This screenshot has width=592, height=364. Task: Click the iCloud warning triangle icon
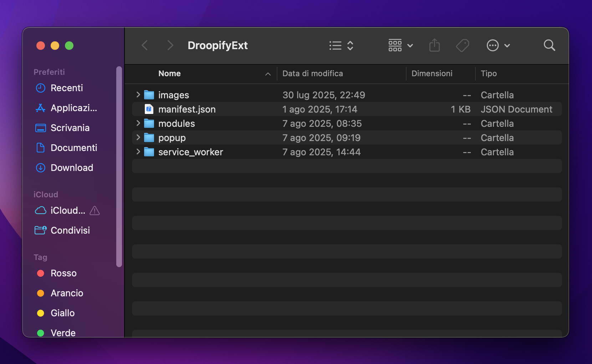(95, 210)
